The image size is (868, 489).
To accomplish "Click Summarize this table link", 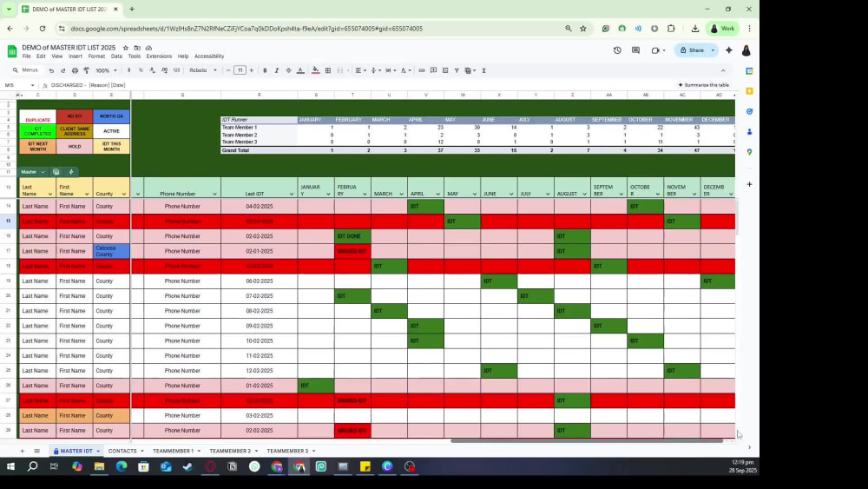I will point(704,85).
